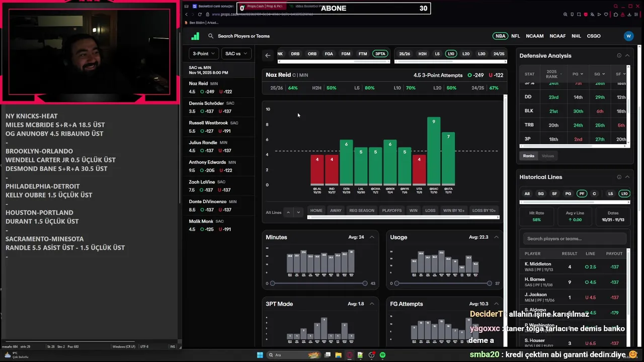The height and width of the screenshot is (362, 644).
Task: Select PF position filter in Historical Lines
Action: tap(582, 194)
